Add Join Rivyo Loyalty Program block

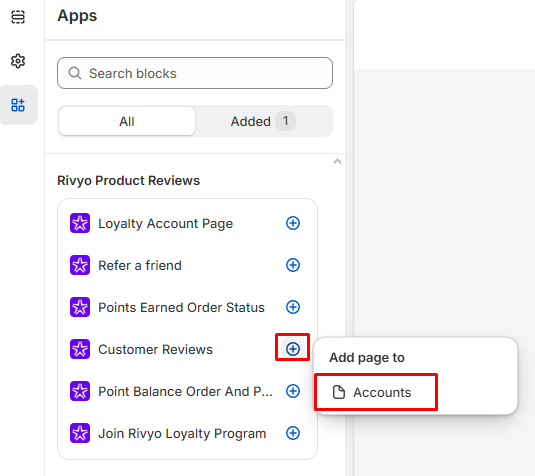(293, 433)
